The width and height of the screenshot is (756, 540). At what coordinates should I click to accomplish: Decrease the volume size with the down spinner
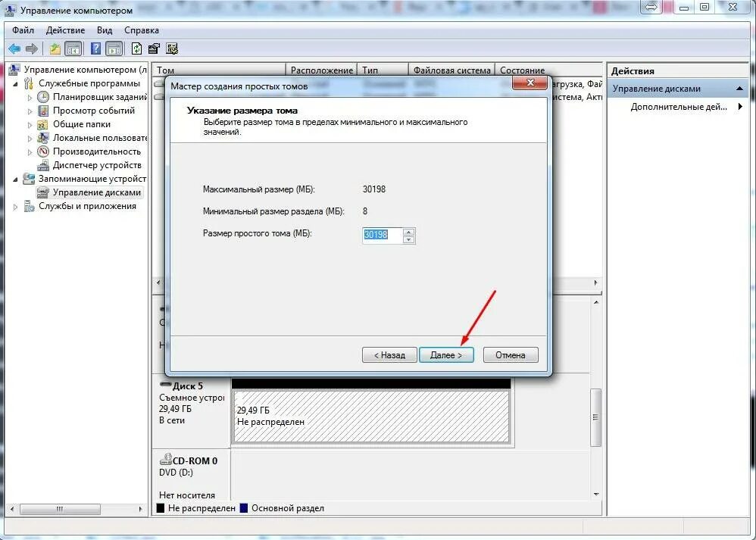[x=408, y=239]
